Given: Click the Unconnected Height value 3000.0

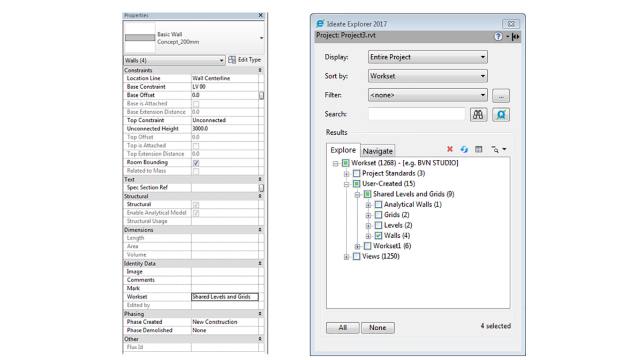Looking at the screenshot, I should click(x=225, y=129).
